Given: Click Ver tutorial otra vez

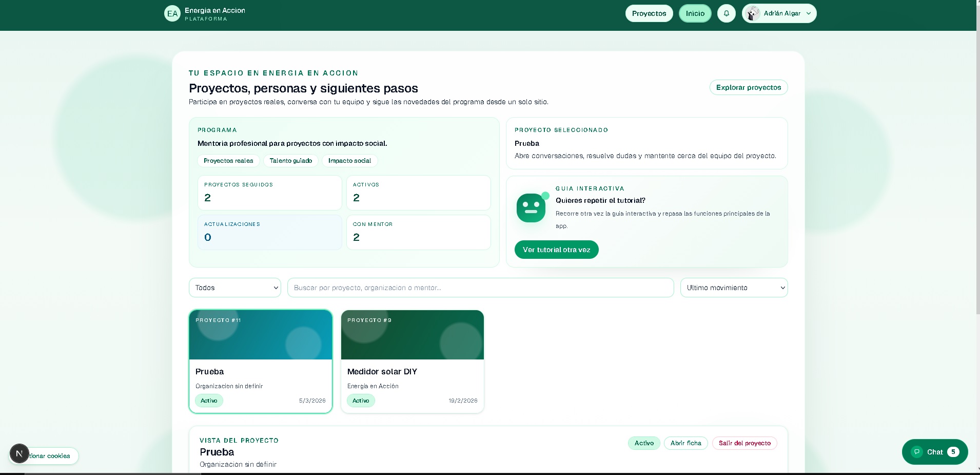Looking at the screenshot, I should click(556, 250).
